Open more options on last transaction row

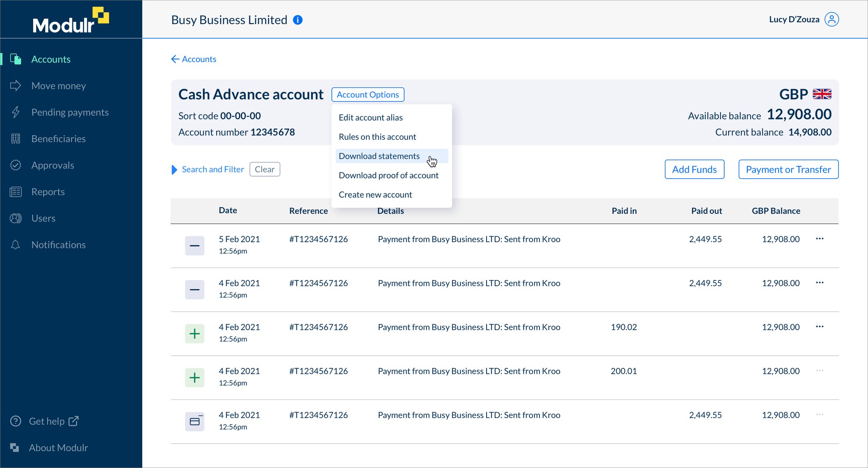820,415
